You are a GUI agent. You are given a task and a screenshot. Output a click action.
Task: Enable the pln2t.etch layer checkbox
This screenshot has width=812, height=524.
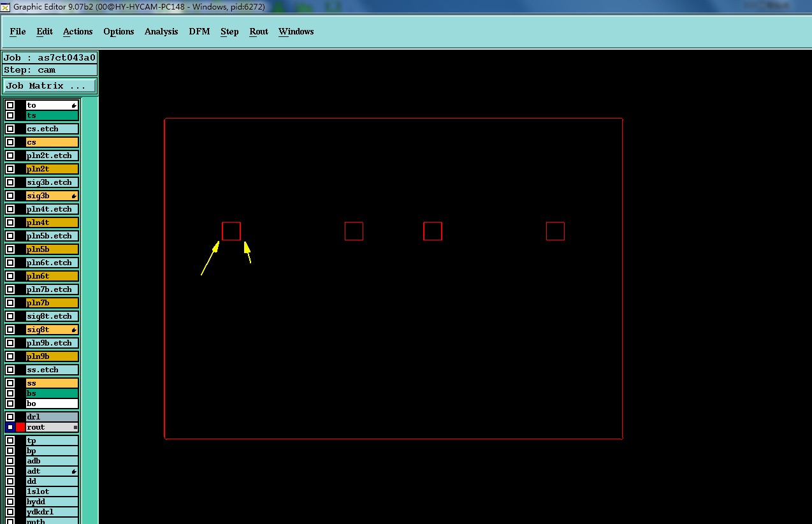click(10, 156)
